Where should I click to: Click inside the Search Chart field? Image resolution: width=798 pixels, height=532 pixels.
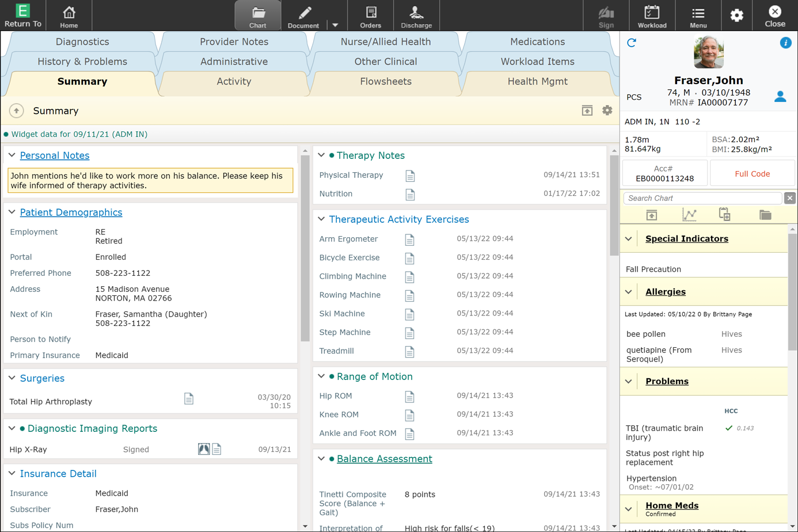[700, 198]
